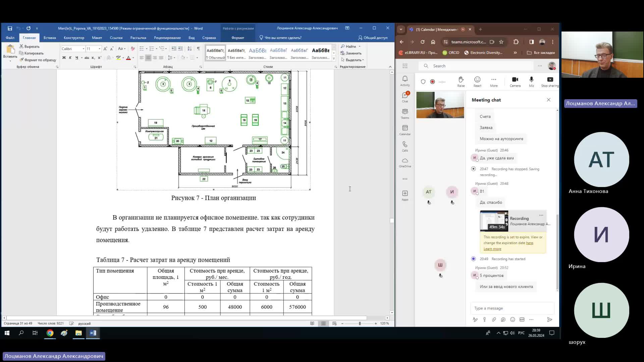This screenshot has width=644, height=362.
Task: Reload the Teams browser page
Action: [x=423, y=42]
